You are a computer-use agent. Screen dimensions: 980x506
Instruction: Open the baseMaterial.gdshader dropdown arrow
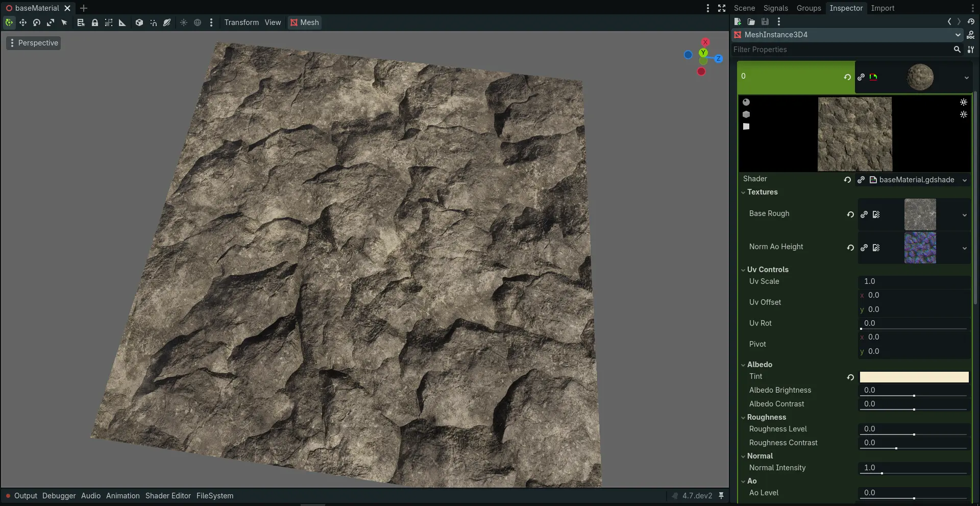click(965, 180)
